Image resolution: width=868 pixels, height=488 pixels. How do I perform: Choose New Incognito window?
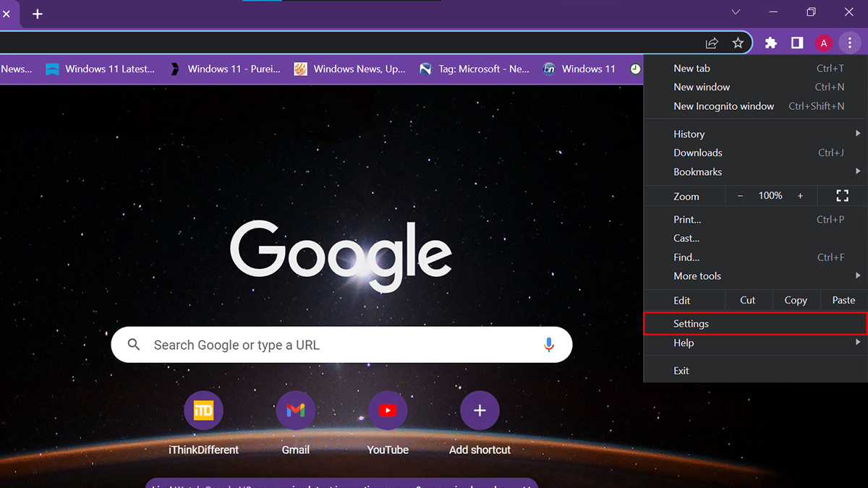tap(723, 106)
